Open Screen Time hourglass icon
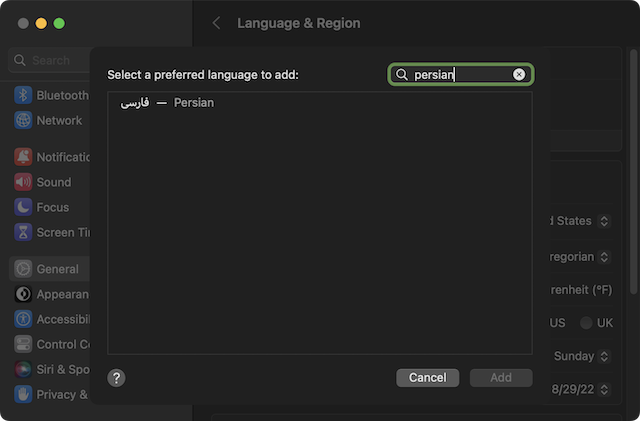The image size is (640, 421). 23,232
